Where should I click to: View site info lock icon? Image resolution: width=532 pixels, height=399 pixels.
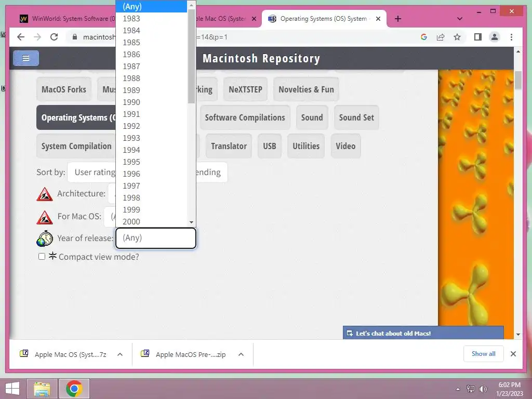(x=75, y=37)
